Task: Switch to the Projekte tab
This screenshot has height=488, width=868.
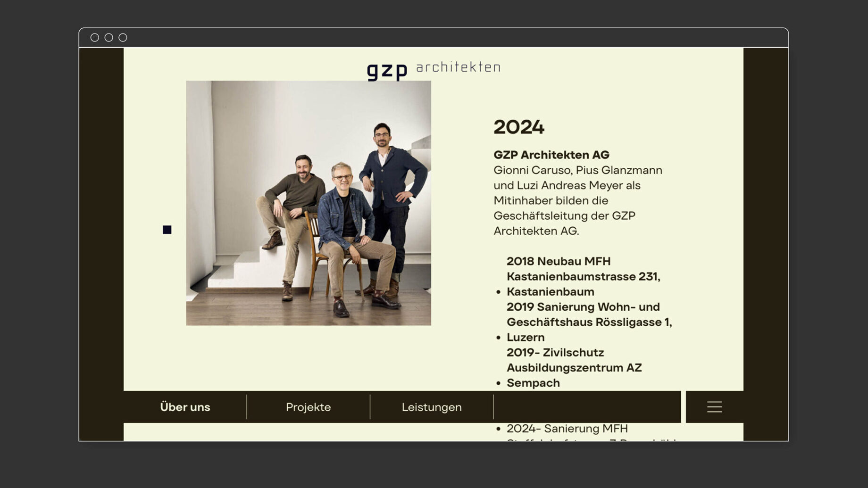Action: 308,407
